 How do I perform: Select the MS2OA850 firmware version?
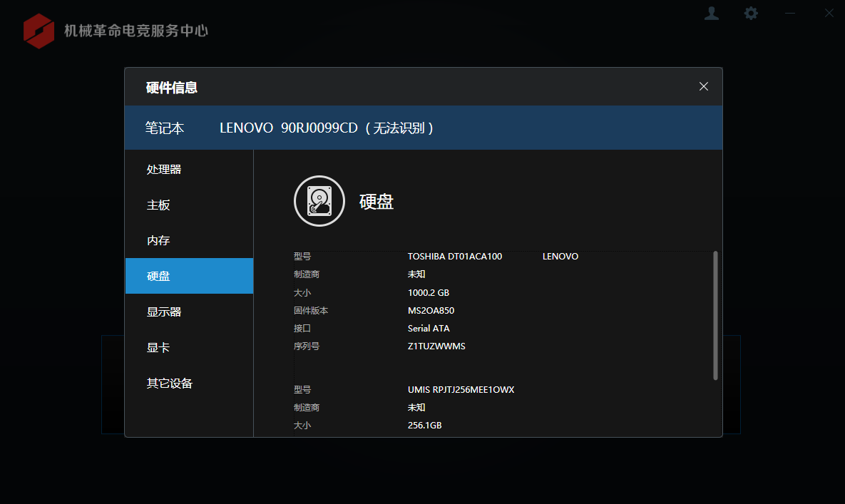click(431, 310)
